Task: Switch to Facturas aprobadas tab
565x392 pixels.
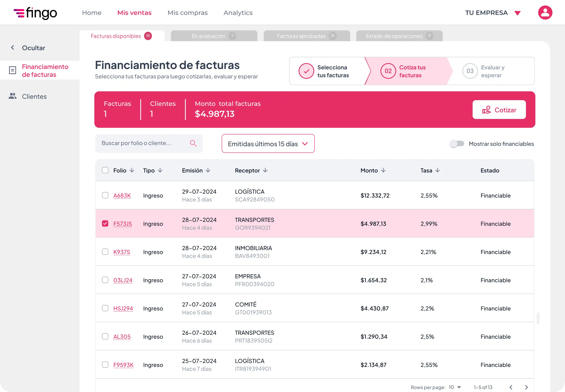Action: pyautogui.click(x=306, y=36)
